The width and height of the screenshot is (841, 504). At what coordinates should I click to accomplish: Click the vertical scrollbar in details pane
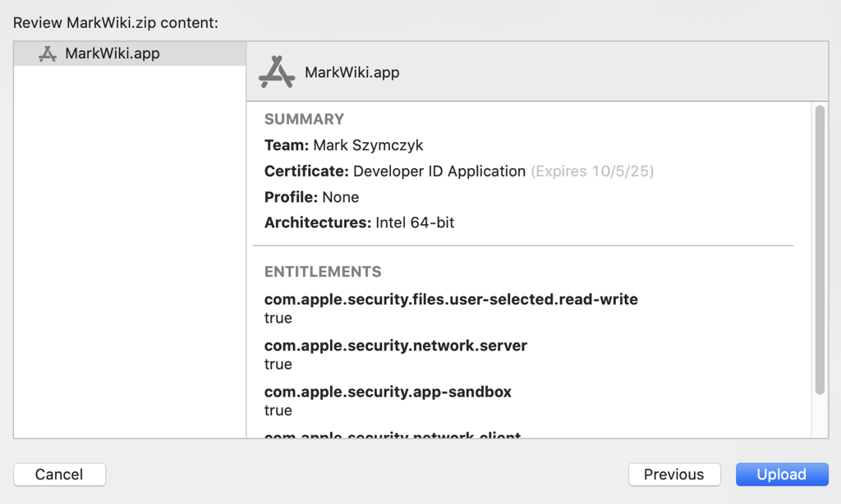point(819,250)
